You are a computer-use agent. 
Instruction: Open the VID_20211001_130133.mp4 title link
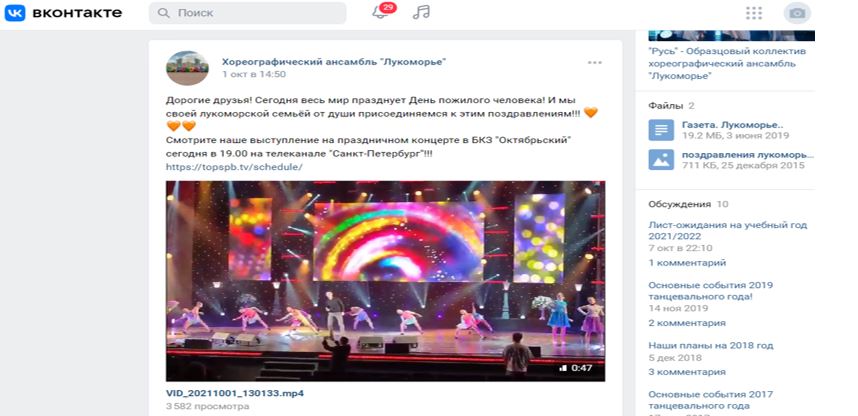235,393
